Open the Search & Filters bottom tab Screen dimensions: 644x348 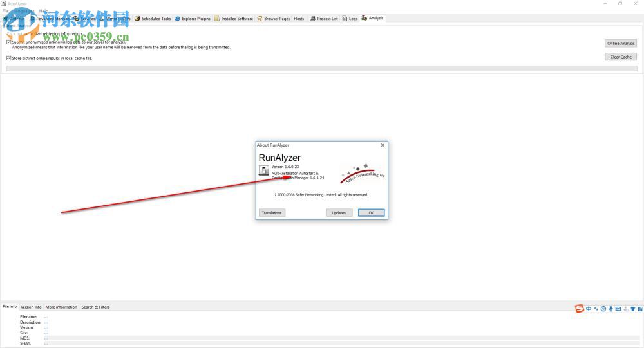(x=95, y=307)
